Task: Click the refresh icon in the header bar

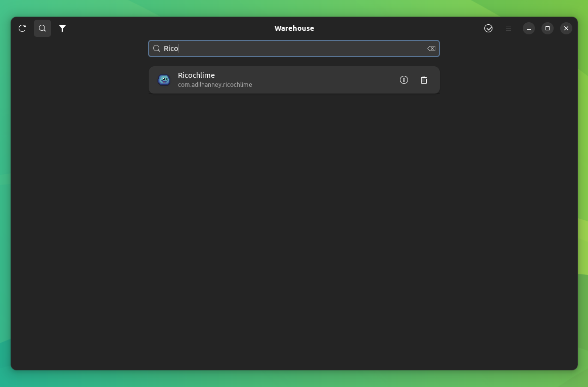Action: 22,28
